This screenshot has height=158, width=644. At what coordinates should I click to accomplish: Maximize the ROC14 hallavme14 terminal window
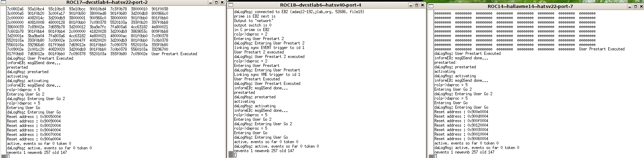coord(635,6)
